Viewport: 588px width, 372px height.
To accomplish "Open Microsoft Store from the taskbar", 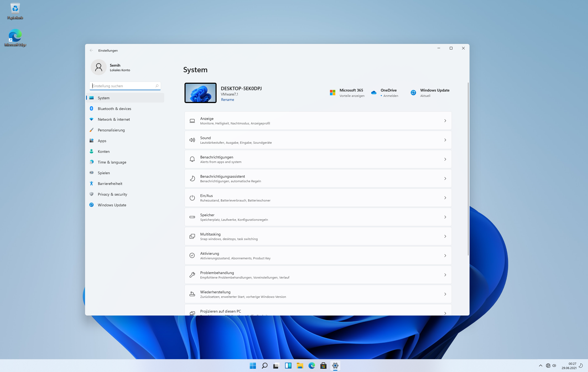I will (323, 366).
